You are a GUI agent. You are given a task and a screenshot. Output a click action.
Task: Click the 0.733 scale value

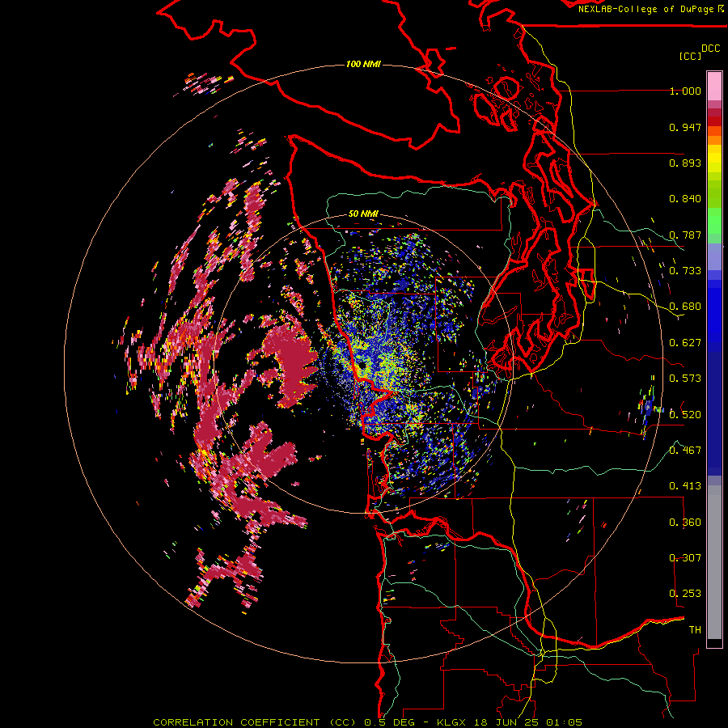tap(685, 271)
